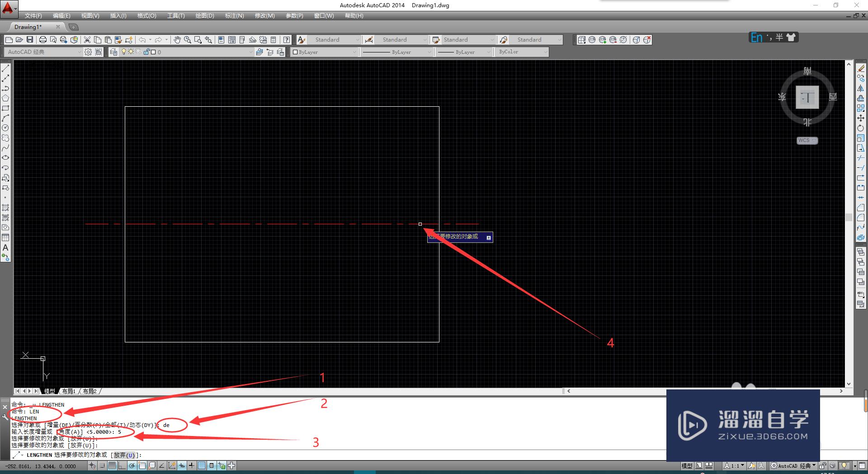Screen dimensions: 868x474
Task: Click the horizontal scrollbar right arrow
Action: pos(841,391)
